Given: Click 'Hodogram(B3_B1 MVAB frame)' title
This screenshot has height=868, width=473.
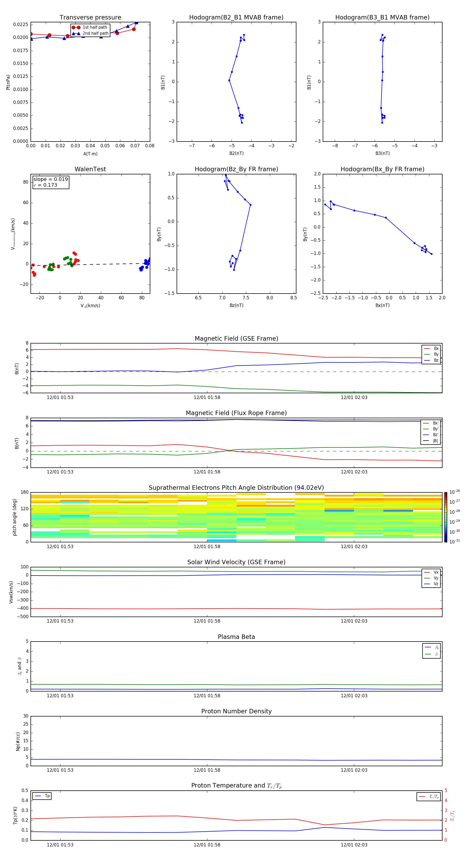Looking at the screenshot, I should 382,18.
